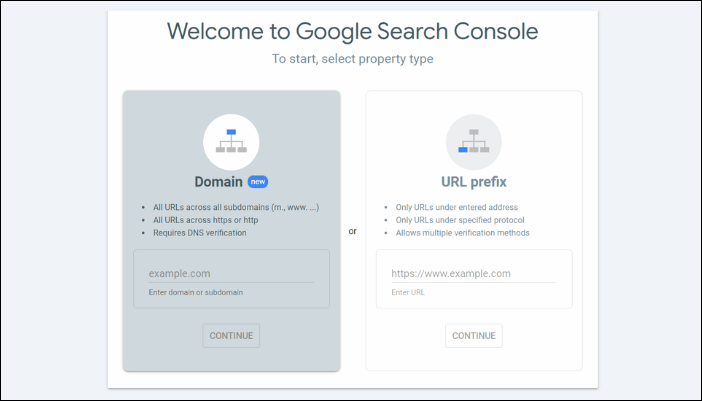Image resolution: width=702 pixels, height=401 pixels.
Task: Focus the https://www.example.com URL input field
Action: [474, 273]
